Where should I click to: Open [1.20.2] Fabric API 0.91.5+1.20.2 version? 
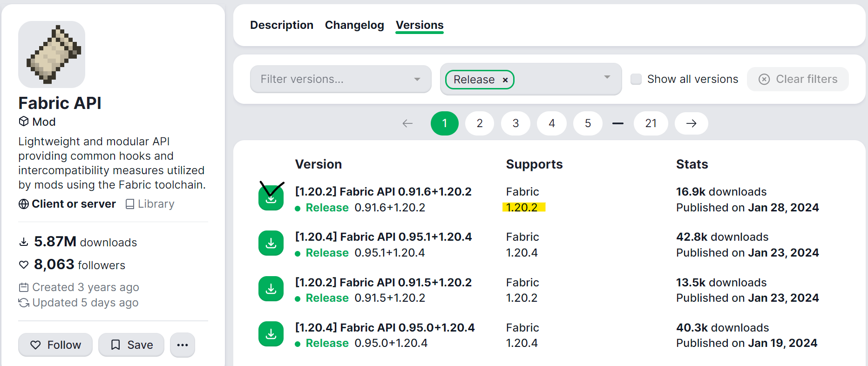(x=383, y=283)
